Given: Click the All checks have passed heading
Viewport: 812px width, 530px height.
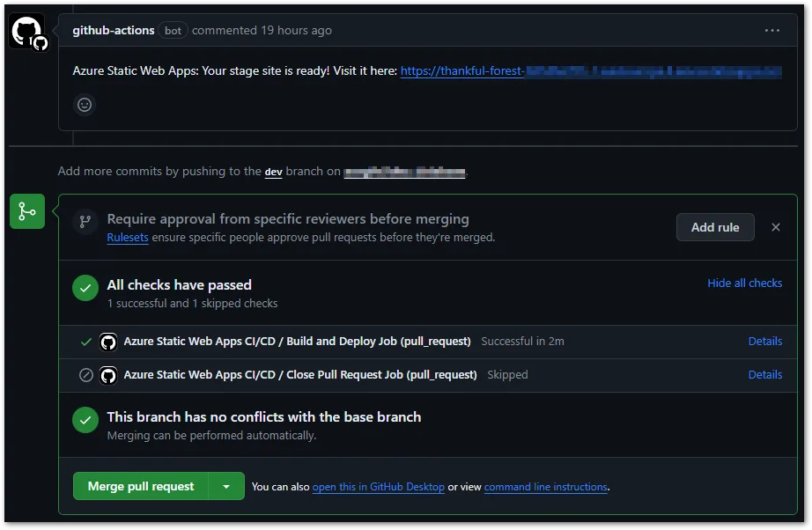Looking at the screenshot, I should click(179, 285).
